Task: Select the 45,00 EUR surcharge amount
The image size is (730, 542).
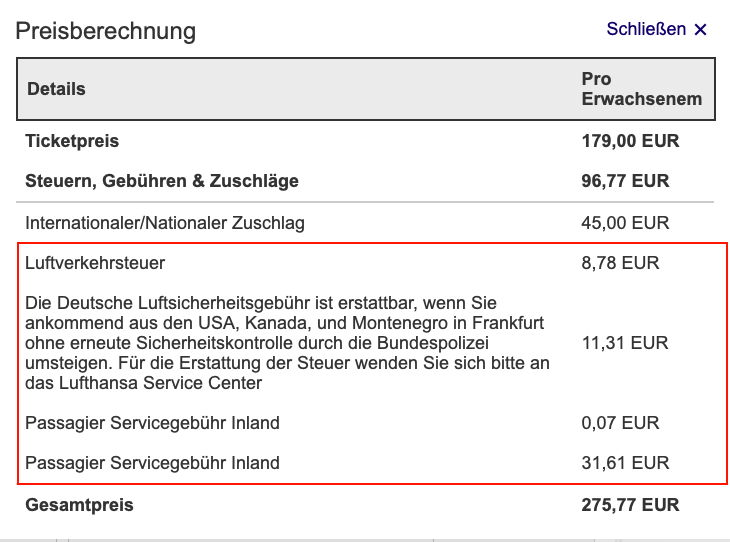Action: click(625, 223)
